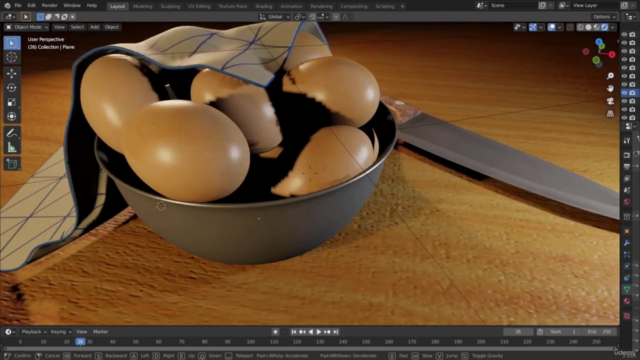Toggle proportional editing button
This screenshot has width=640, height=360.
pyautogui.click(x=336, y=17)
